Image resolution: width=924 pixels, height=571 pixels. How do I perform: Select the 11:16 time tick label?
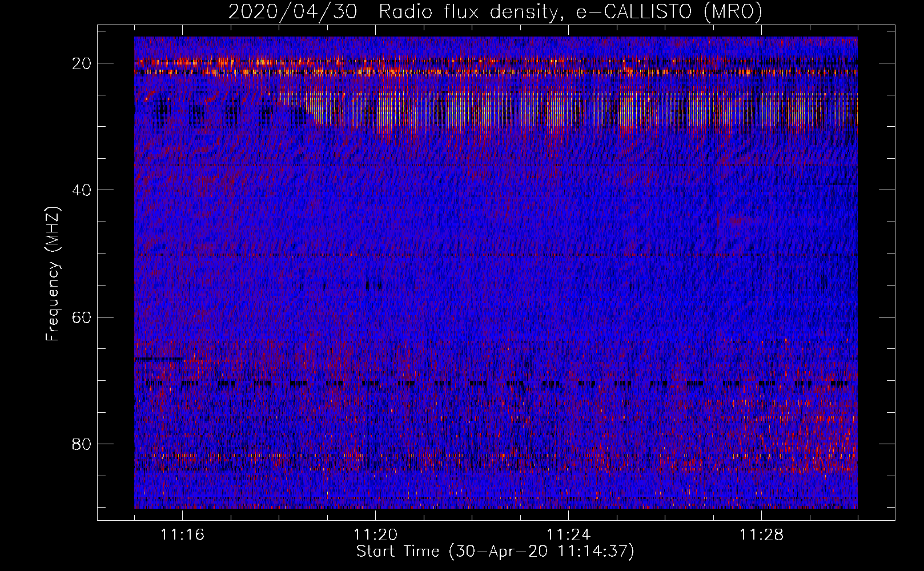pos(182,535)
